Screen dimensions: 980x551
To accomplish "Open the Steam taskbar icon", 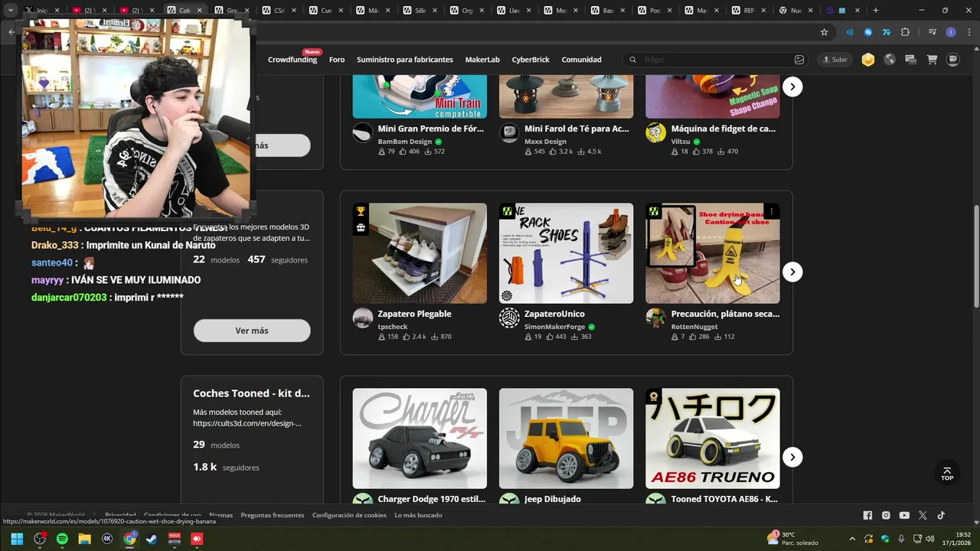I will pyautogui.click(x=152, y=539).
